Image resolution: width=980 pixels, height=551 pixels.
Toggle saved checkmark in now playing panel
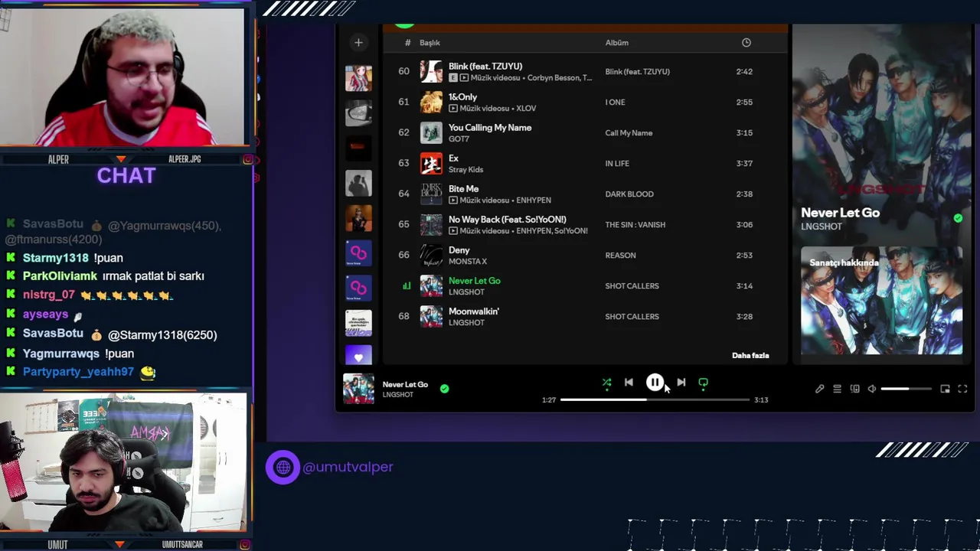[x=958, y=218]
